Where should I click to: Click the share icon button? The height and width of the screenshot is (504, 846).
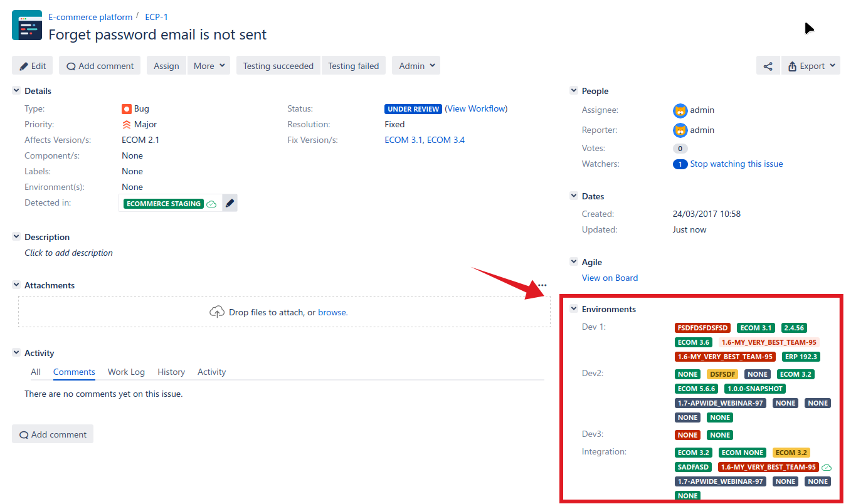point(768,66)
